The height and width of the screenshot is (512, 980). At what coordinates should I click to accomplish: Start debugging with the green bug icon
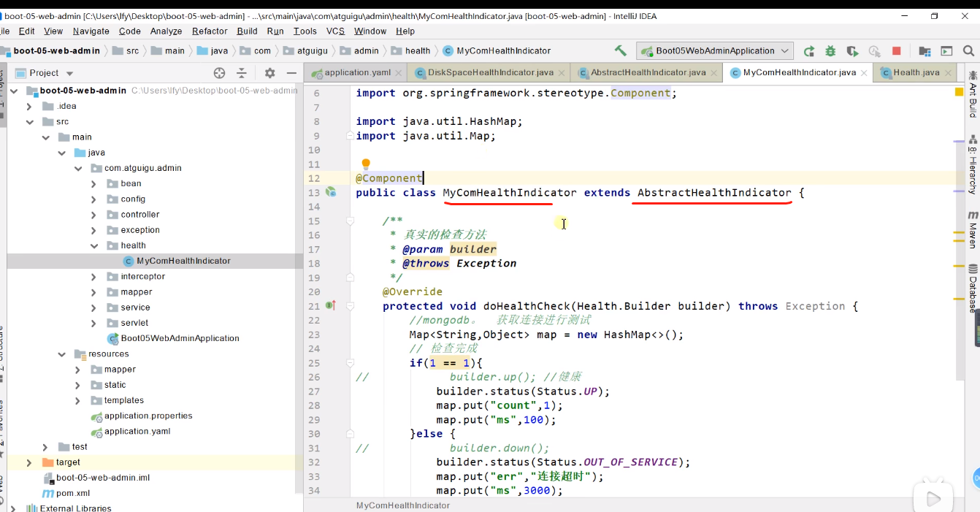[830, 51]
